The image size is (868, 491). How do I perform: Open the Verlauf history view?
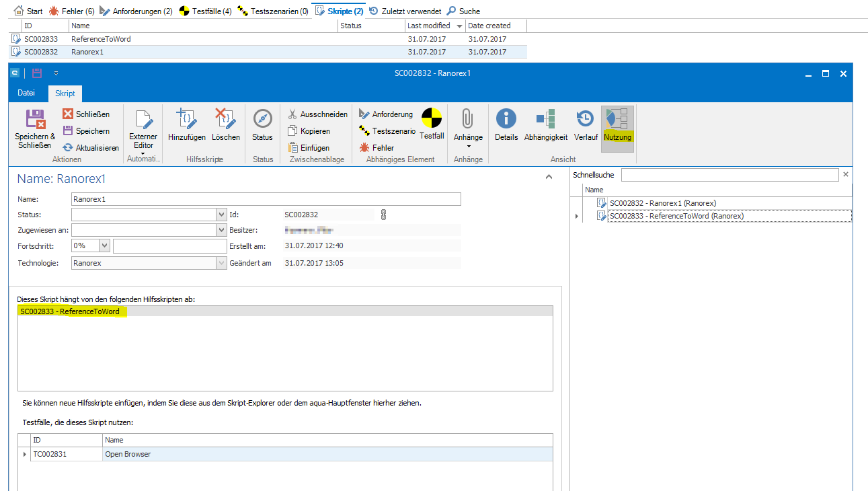[586, 120]
